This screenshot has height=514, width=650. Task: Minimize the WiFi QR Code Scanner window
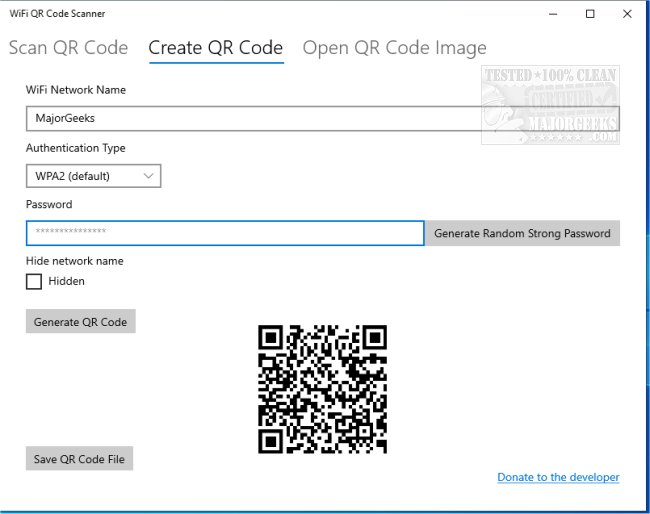(x=553, y=14)
